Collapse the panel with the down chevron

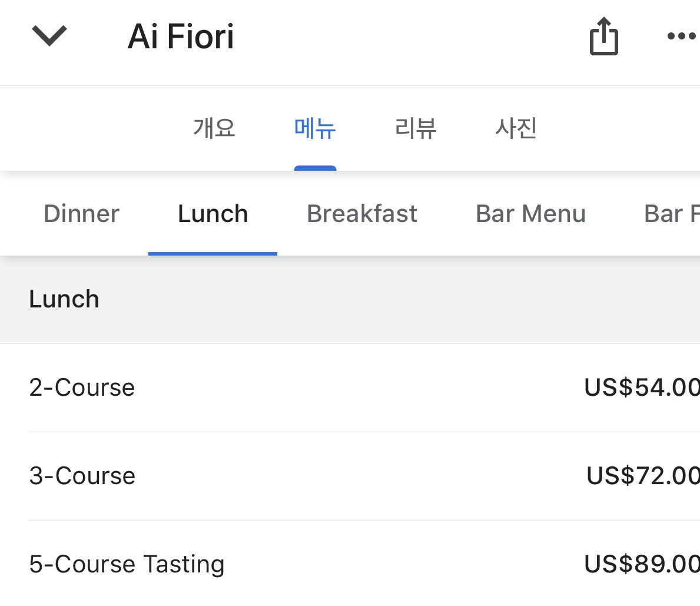click(x=49, y=36)
